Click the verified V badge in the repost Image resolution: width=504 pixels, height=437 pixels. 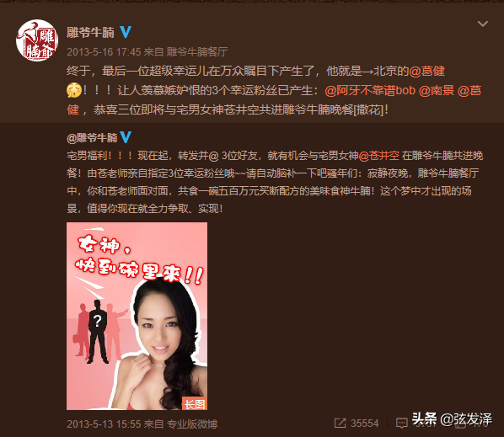click(x=126, y=137)
